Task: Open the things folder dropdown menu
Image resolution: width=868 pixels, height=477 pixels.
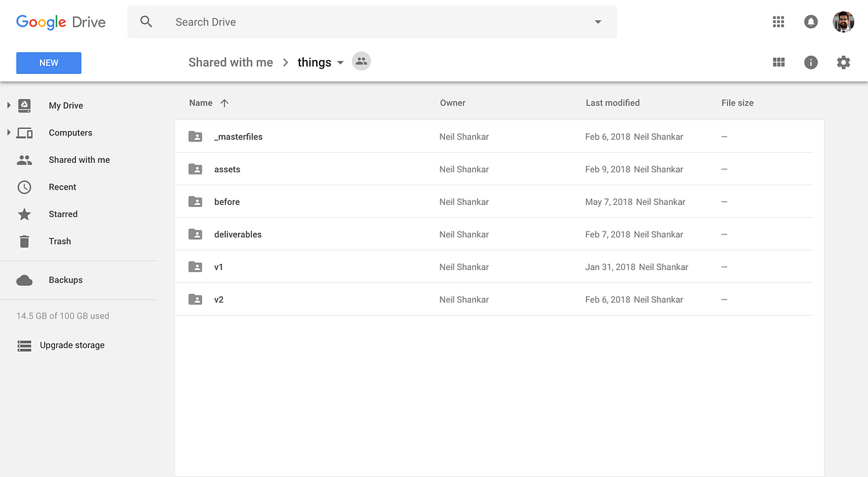Action: (340, 62)
